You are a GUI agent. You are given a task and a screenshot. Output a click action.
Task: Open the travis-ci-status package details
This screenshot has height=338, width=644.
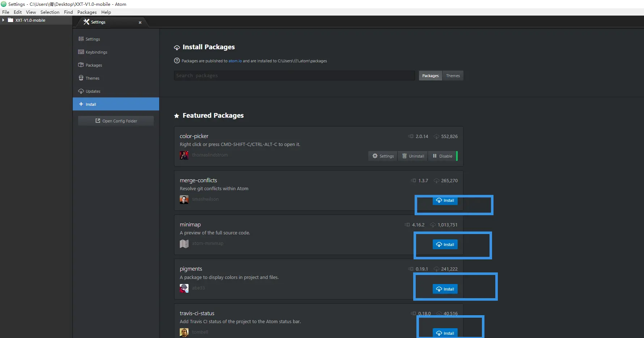[x=197, y=313]
